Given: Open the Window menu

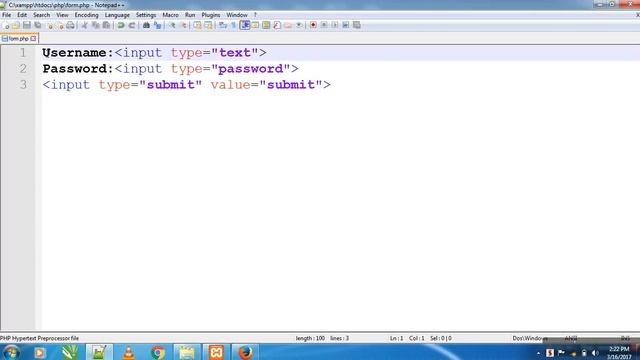Looking at the screenshot, I should point(237,15).
